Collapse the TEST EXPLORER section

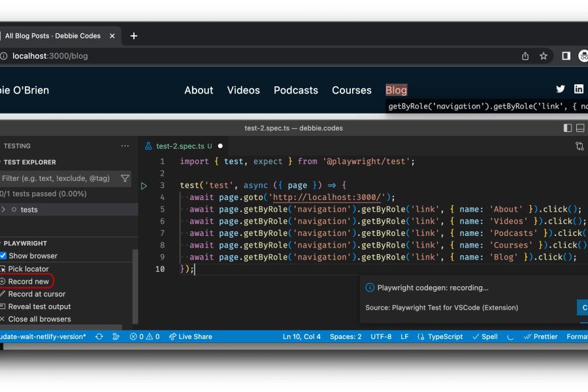28,162
